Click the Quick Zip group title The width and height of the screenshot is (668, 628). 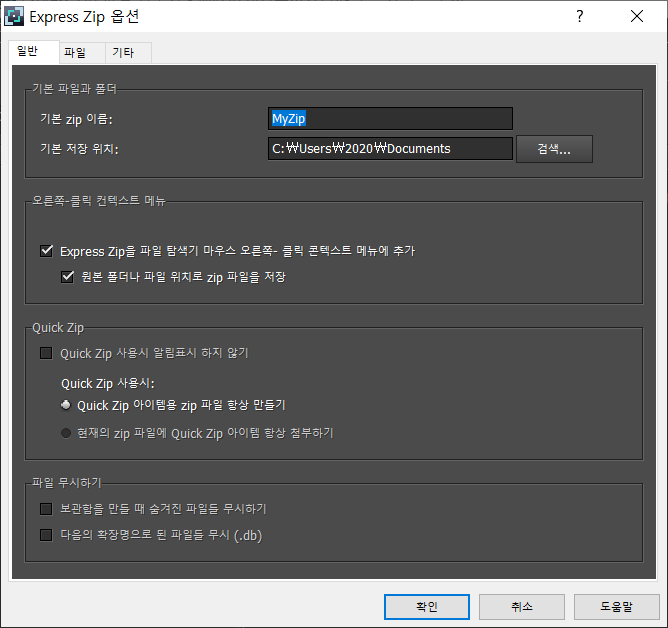[58, 328]
